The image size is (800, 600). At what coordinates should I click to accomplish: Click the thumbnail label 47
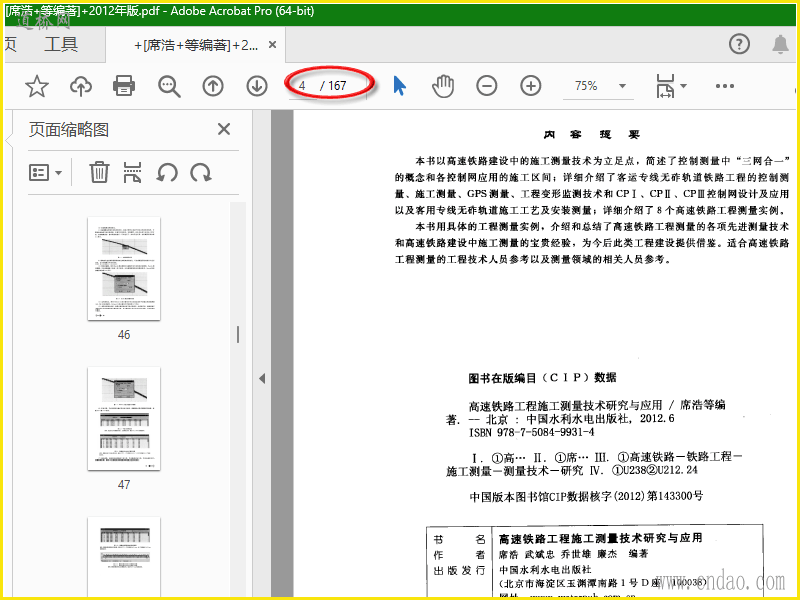click(x=124, y=485)
